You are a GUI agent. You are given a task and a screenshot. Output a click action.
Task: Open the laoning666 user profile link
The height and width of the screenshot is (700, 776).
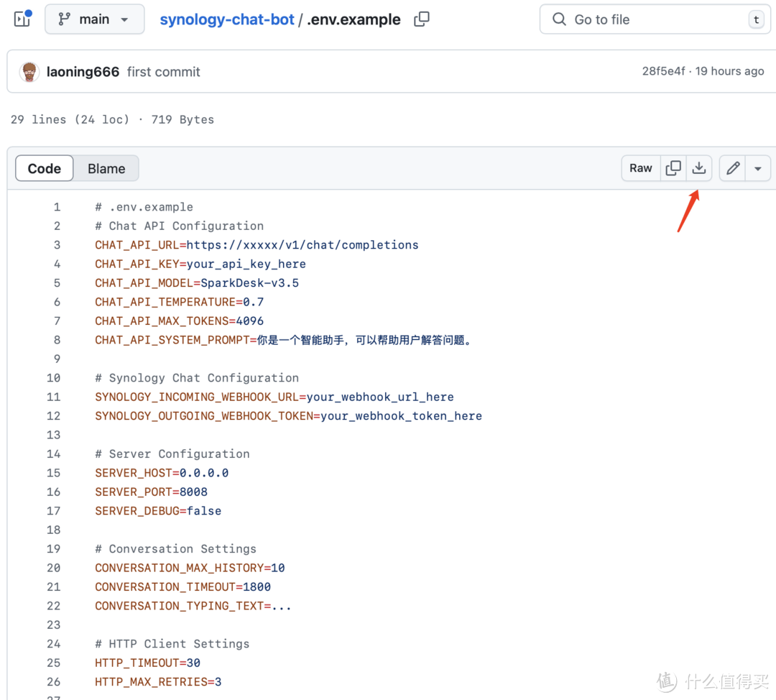coord(83,72)
